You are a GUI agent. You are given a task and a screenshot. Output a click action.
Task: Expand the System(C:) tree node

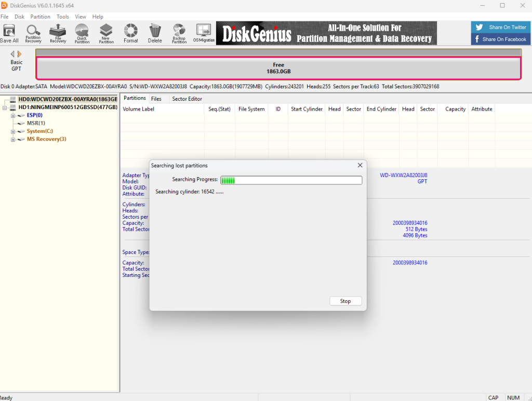coord(13,131)
